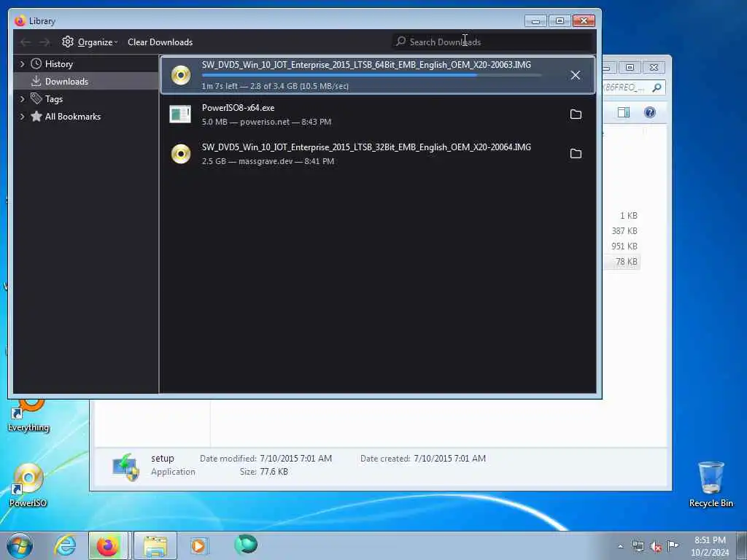This screenshot has width=747, height=560.
Task: Expand the All Bookmarks tree item
Action: click(x=22, y=117)
